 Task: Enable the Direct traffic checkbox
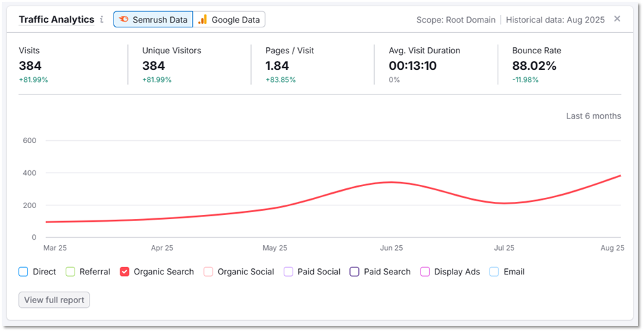(24, 272)
